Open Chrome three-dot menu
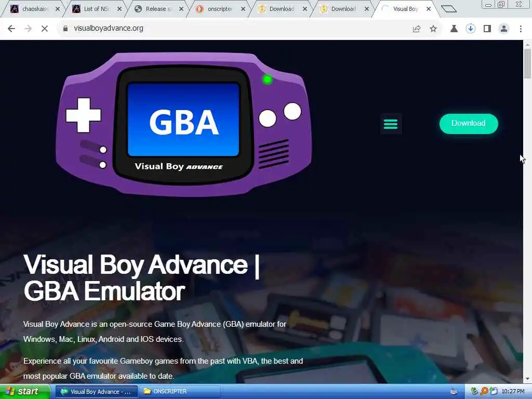Image resolution: width=532 pixels, height=399 pixels. (521, 29)
